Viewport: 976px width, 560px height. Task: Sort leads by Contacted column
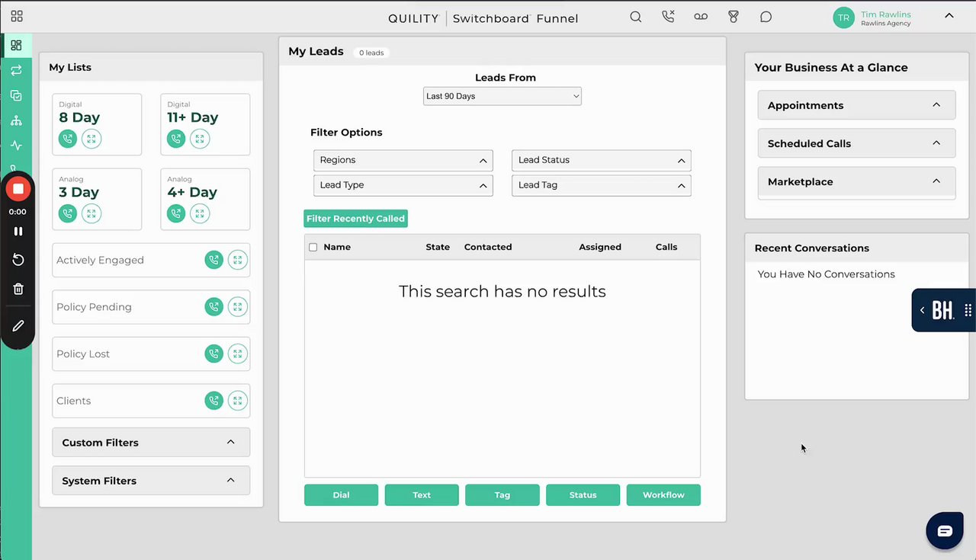point(488,247)
